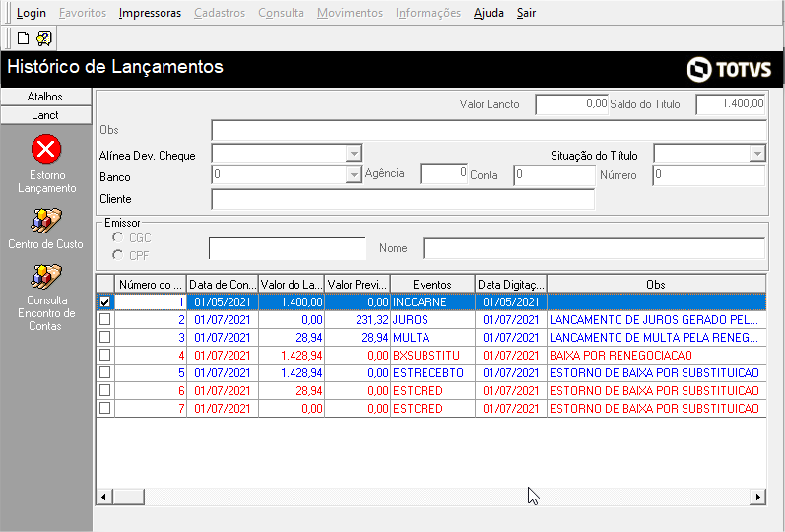
Task: Open the Login menu
Action: tap(32, 13)
